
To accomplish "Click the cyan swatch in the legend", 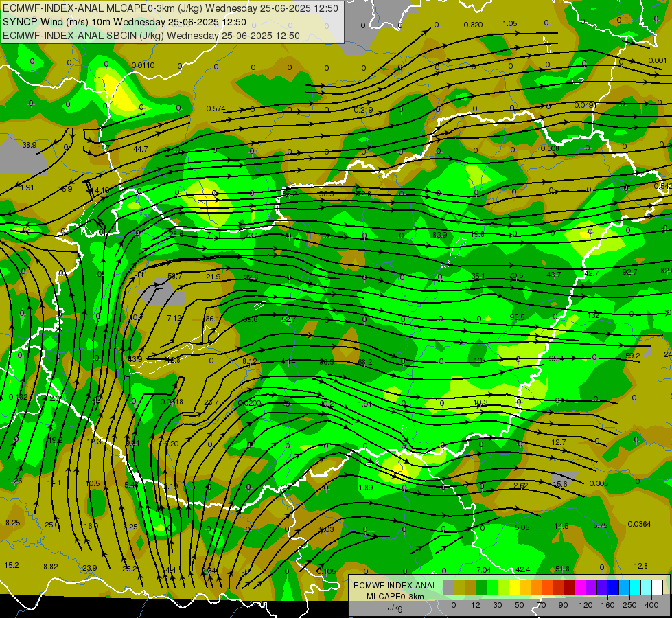I will (636, 587).
